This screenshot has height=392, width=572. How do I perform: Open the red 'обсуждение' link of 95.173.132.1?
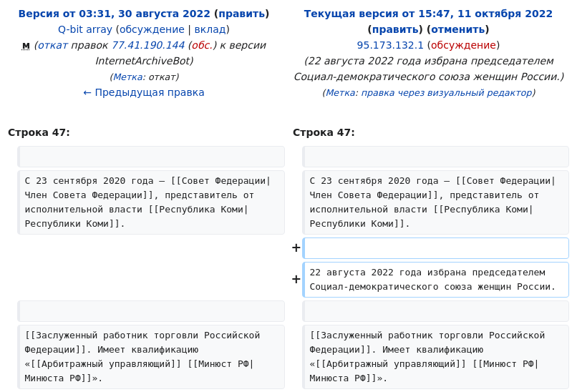tap(463, 45)
